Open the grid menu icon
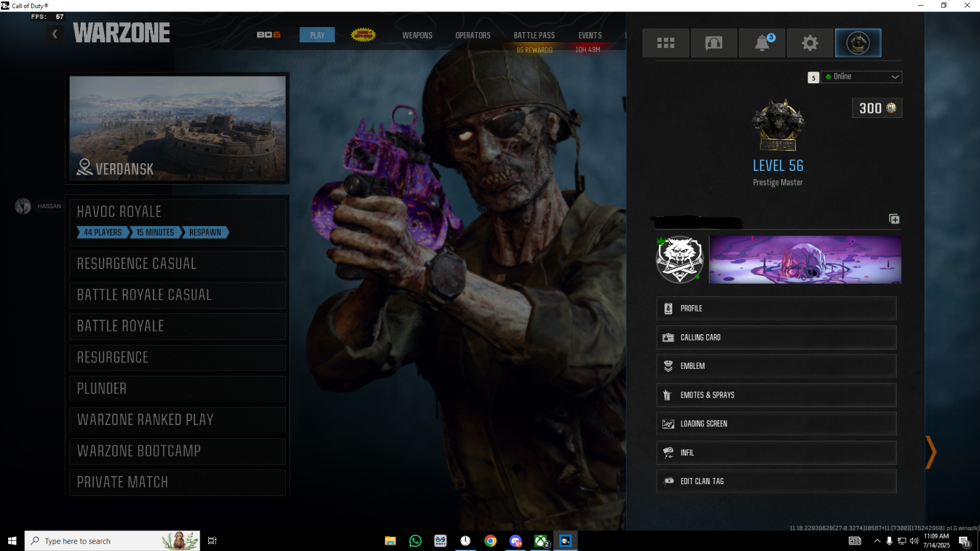 click(x=665, y=43)
